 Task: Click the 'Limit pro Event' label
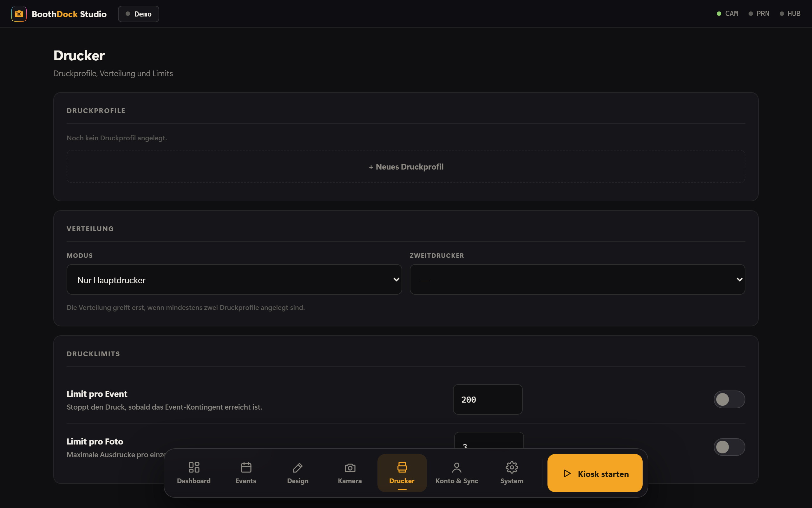coord(97,394)
